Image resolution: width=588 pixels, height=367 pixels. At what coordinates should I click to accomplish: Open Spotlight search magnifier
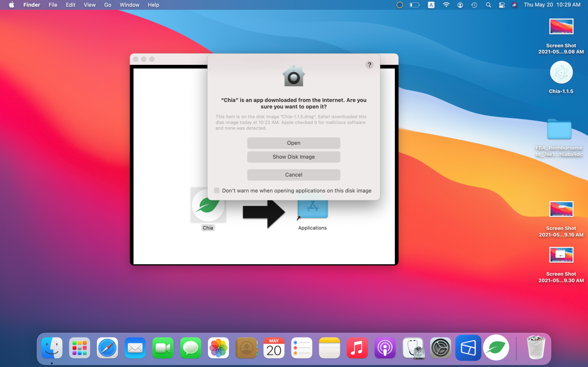click(x=488, y=5)
